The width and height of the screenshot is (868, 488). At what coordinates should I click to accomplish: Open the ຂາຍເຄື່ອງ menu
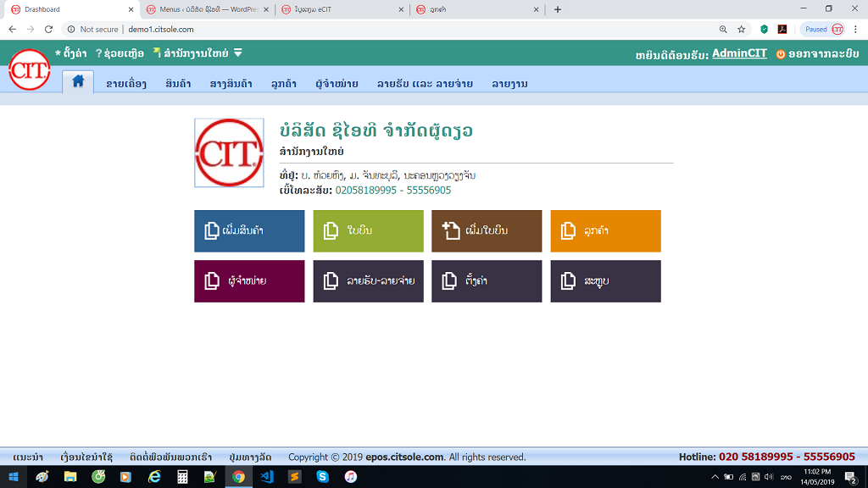coord(126,84)
